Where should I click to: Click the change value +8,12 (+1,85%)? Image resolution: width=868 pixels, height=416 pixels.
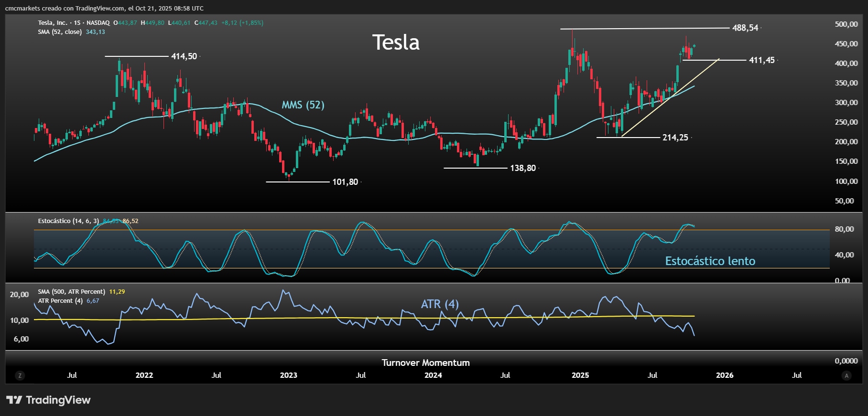(x=242, y=23)
